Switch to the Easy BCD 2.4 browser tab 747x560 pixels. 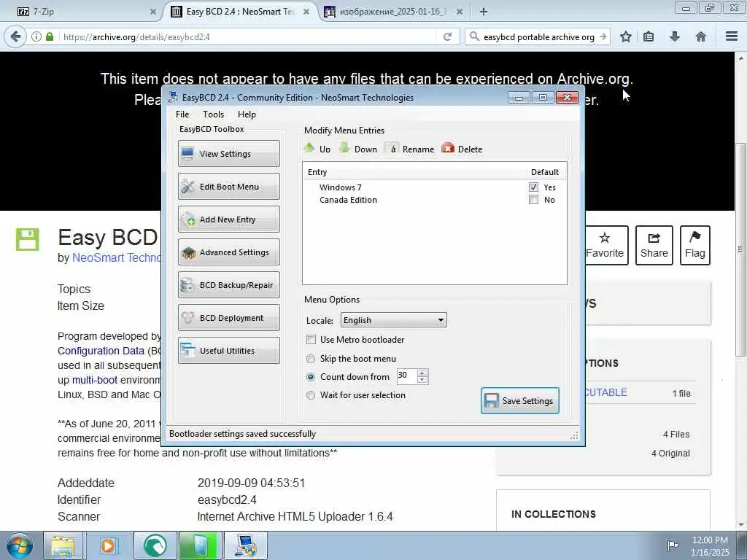tap(241, 12)
